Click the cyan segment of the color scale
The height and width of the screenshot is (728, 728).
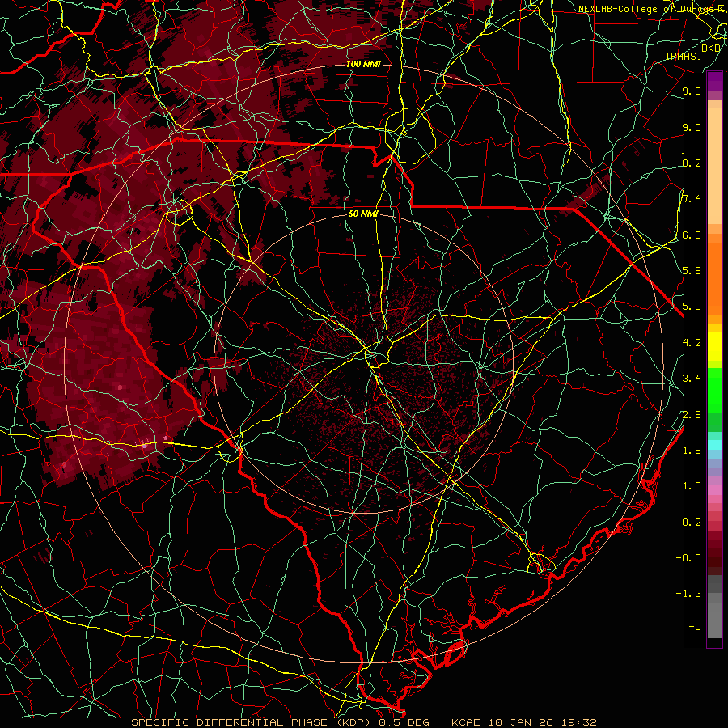(x=714, y=445)
